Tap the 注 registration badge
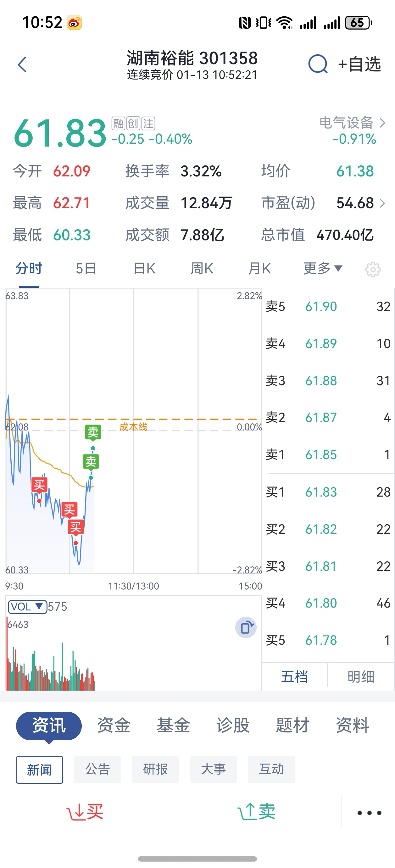 click(148, 124)
